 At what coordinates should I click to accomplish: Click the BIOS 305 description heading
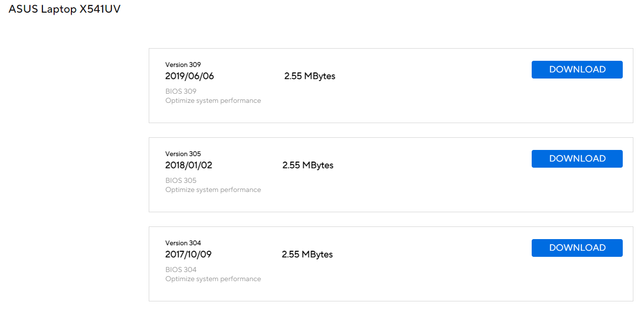pos(181,181)
